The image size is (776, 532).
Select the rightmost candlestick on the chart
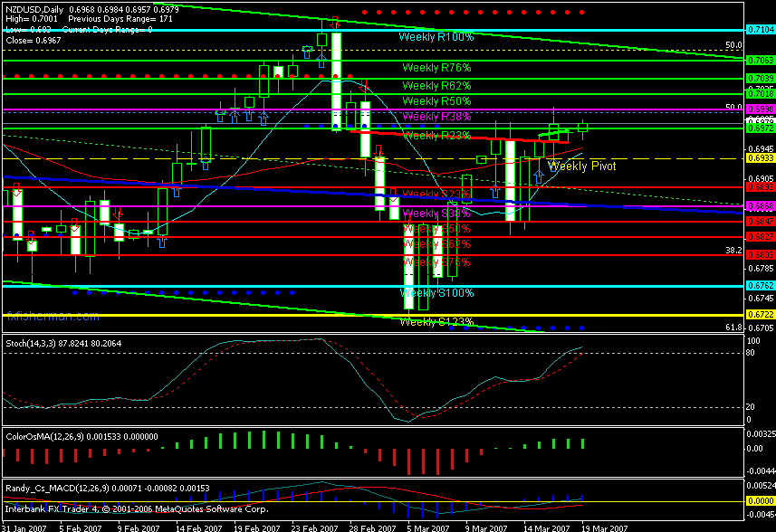click(x=582, y=128)
